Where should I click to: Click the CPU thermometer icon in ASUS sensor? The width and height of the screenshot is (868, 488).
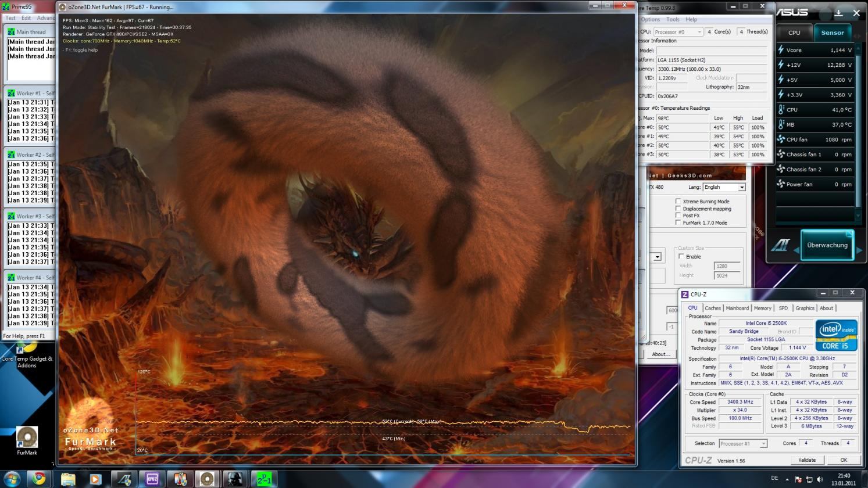pos(781,109)
